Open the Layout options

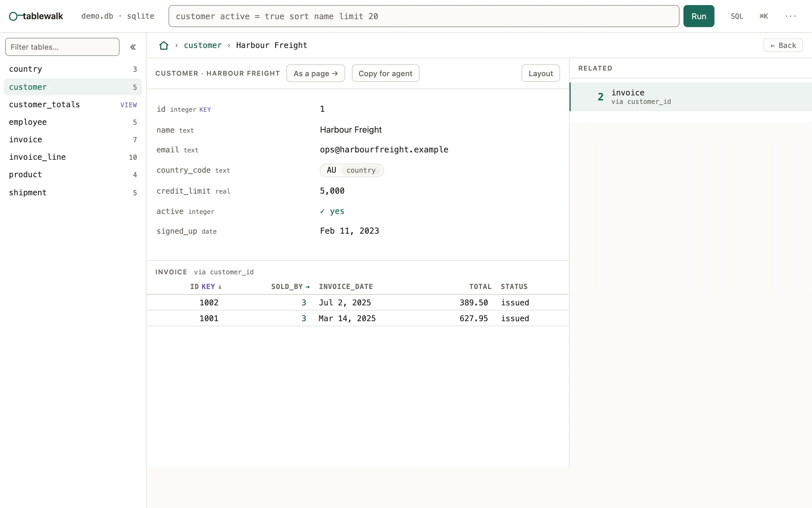click(540, 73)
